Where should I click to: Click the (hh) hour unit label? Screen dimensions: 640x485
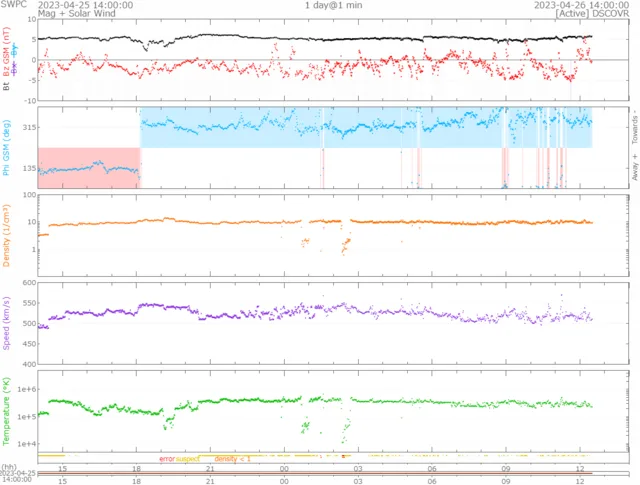pos(9,467)
